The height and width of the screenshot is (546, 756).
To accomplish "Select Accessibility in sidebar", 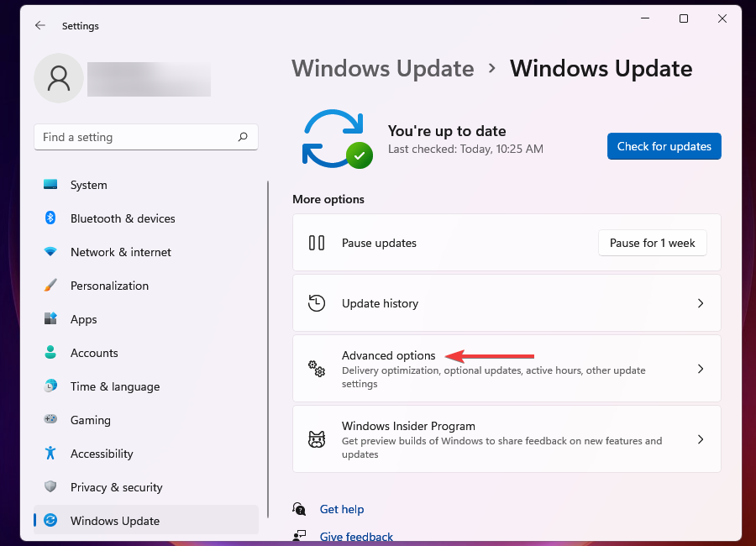I will coord(146,454).
